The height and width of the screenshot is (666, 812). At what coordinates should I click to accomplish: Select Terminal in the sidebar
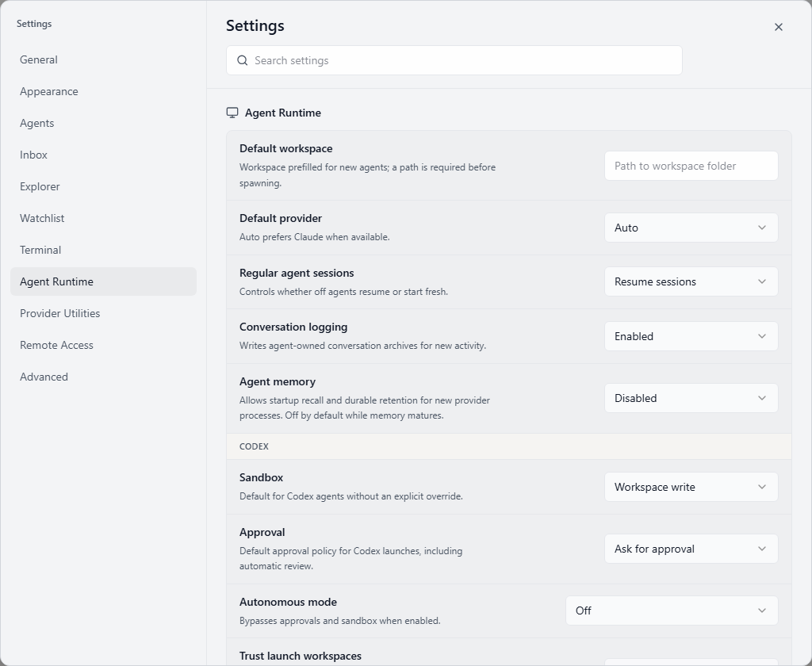[x=104, y=250]
